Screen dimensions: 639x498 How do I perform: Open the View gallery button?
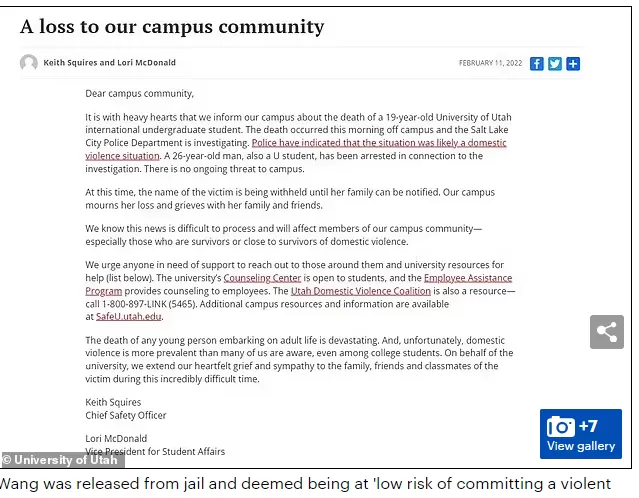pyautogui.click(x=581, y=434)
